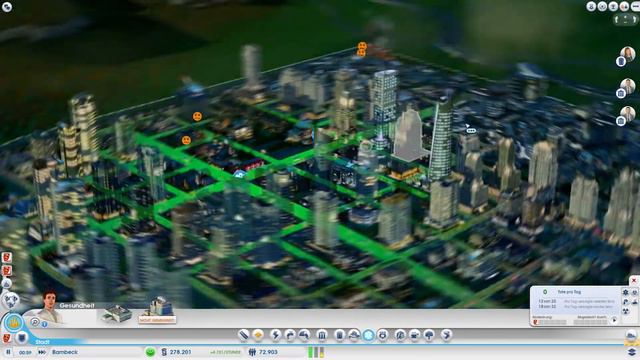The width and height of the screenshot is (640, 360).
Task: Open the main menu icon in the top-left corner
Action: point(7,7)
